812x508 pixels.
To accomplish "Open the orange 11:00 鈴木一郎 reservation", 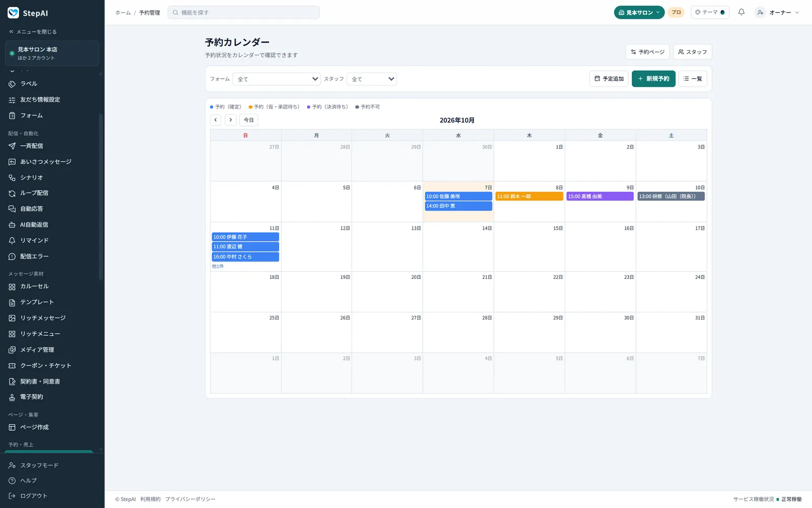I will pyautogui.click(x=529, y=196).
